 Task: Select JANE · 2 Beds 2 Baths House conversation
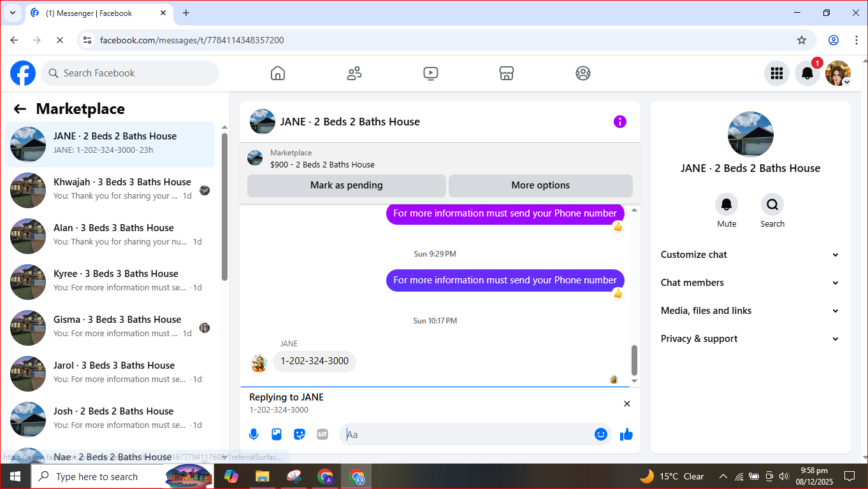click(x=110, y=145)
